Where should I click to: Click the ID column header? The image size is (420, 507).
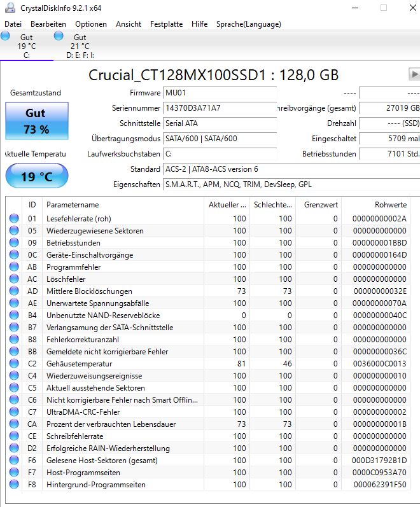tap(32, 205)
